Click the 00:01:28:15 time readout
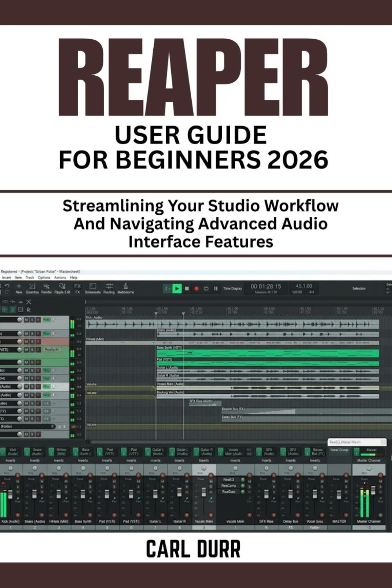The width and height of the screenshot is (392, 588). click(266, 286)
